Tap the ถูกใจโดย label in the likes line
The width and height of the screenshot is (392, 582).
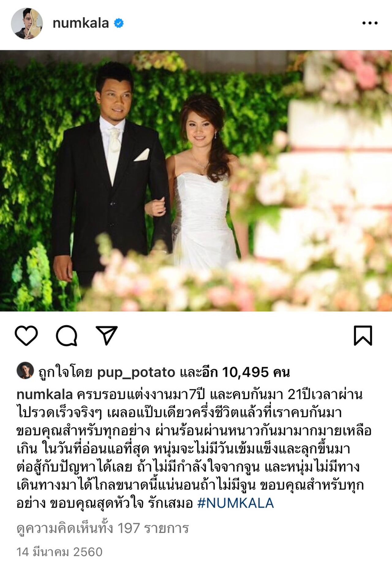[65, 372]
